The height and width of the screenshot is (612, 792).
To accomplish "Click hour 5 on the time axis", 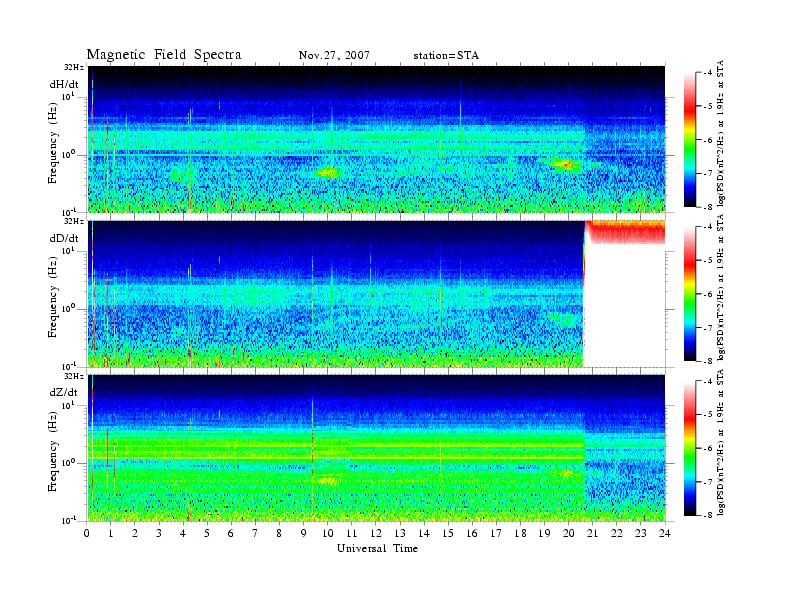I will point(207,533).
